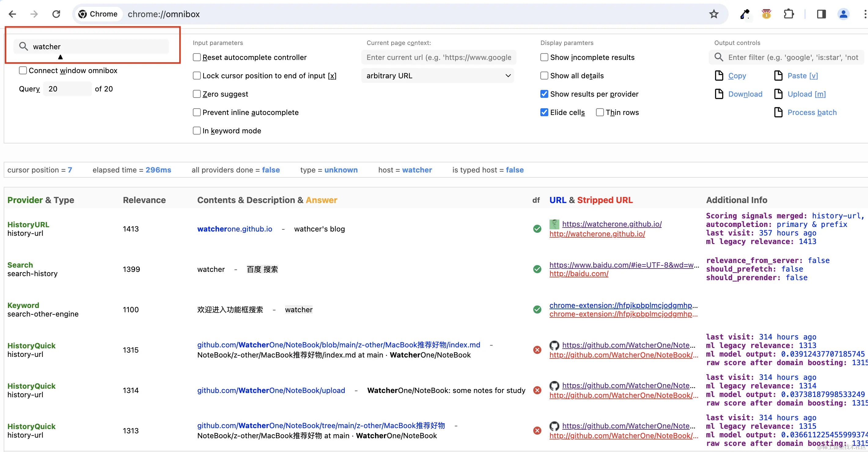Viewport: 868px width, 452px height.
Task: Open the extensions puzzle icon
Action: click(789, 14)
